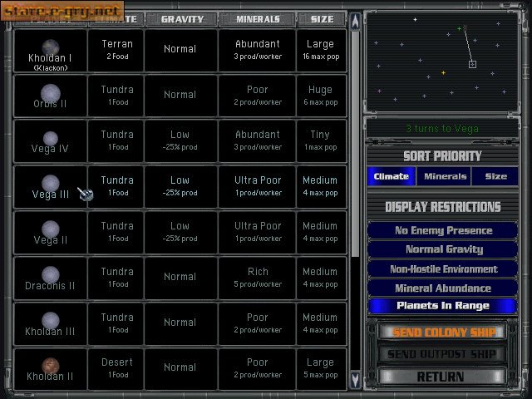This screenshot has height=399, width=532.
Task: Sort planets by Minerals priority
Action: (x=445, y=176)
